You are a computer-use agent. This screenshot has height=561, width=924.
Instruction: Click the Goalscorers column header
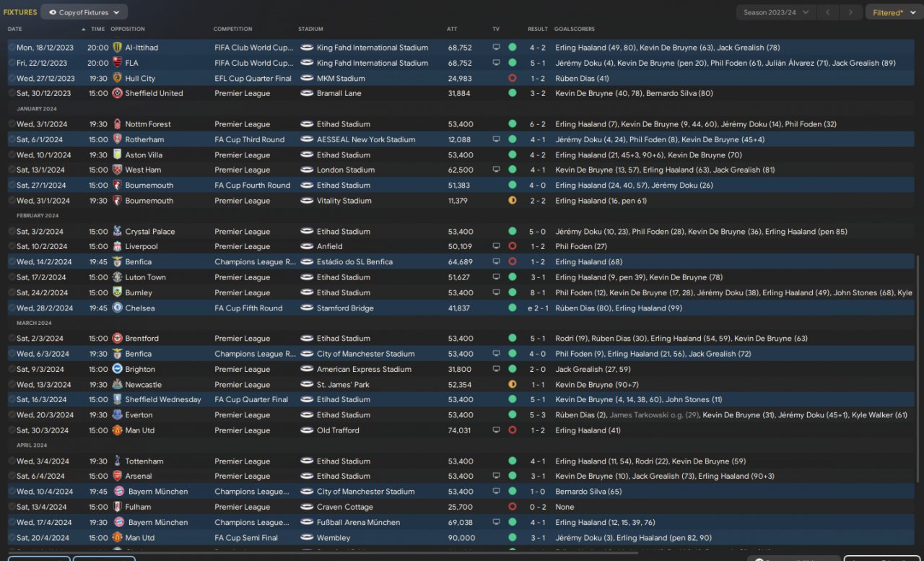[575, 29]
